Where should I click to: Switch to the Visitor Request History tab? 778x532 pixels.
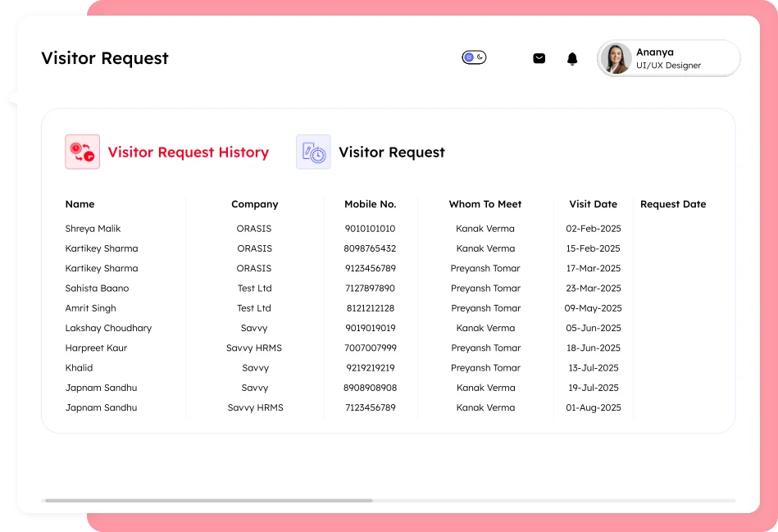(x=188, y=152)
